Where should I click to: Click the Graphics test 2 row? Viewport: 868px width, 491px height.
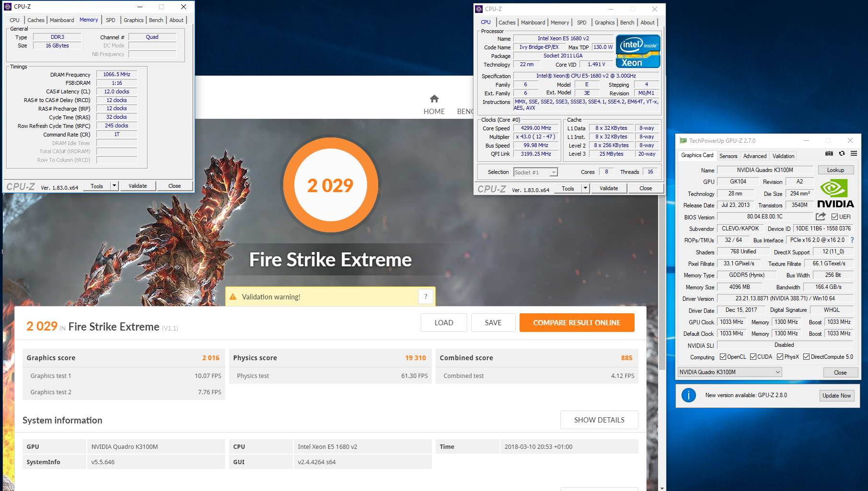(124, 392)
